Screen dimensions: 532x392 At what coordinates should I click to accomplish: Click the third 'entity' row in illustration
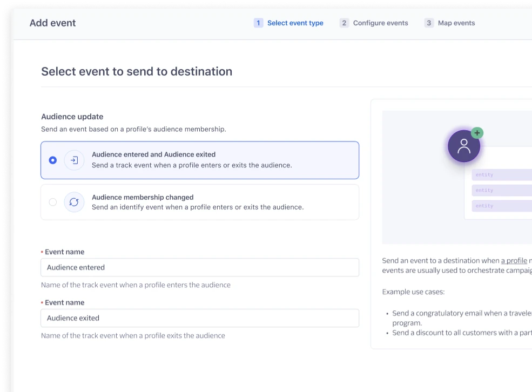[x=502, y=206]
